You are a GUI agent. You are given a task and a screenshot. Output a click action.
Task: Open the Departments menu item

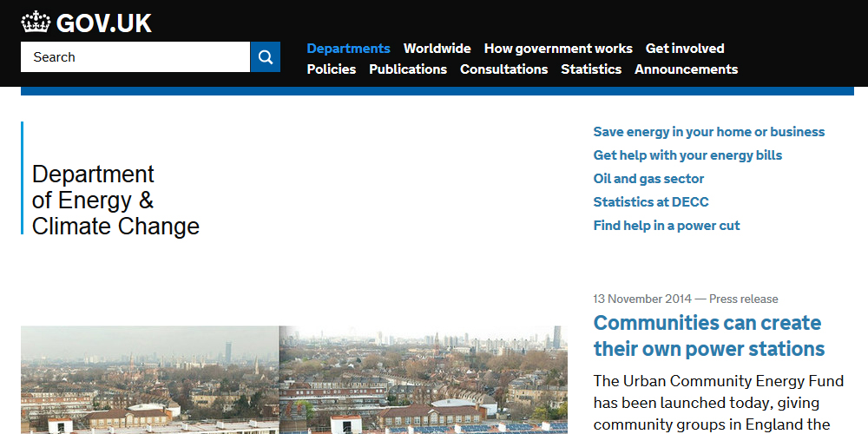(348, 49)
